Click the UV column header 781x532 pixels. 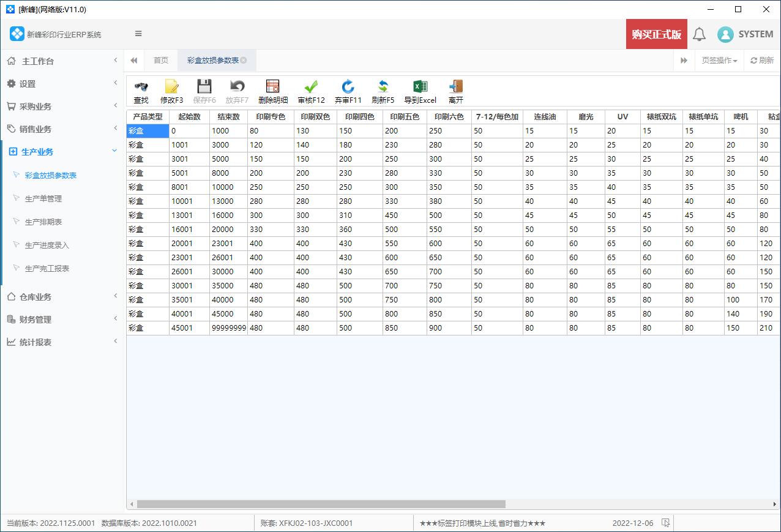click(622, 116)
